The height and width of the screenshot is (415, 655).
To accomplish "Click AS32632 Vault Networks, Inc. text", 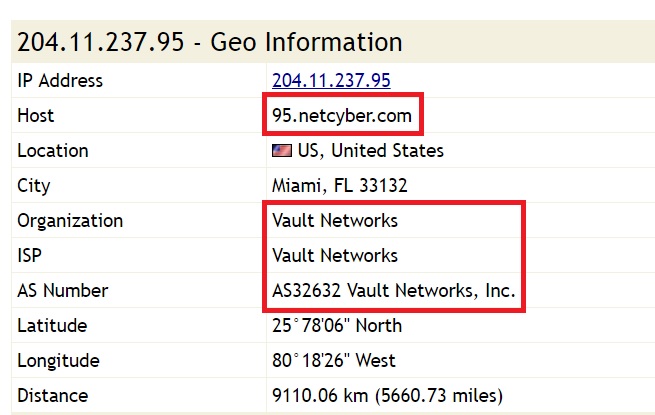I will 394,291.
